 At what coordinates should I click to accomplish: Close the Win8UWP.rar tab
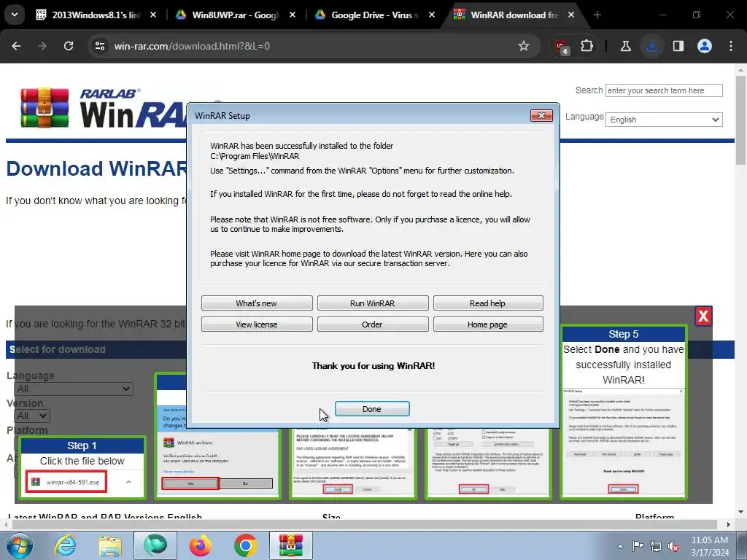pyautogui.click(x=293, y=15)
